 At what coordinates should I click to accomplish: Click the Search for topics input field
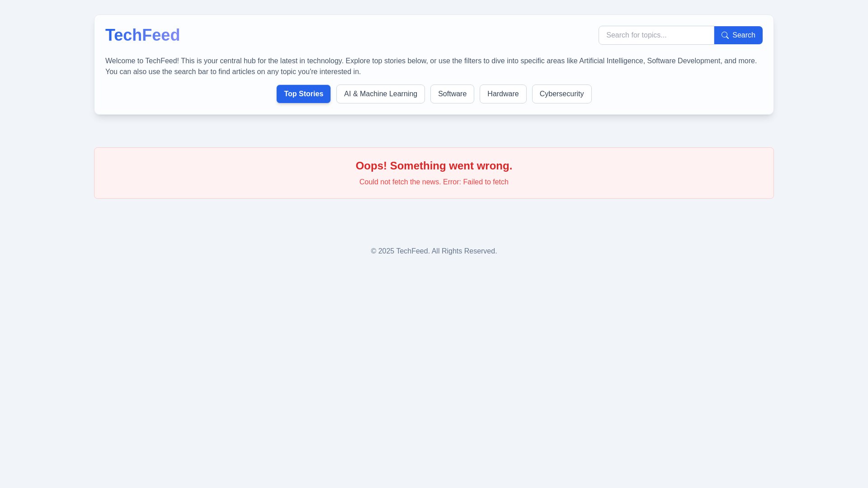pyautogui.click(x=656, y=35)
